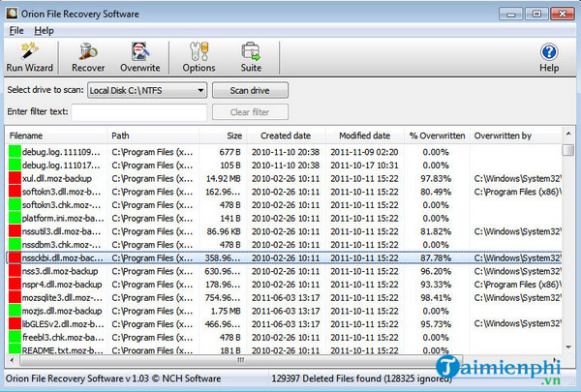
Task: Select file softokn3.chk.moz-...
Action: point(61,205)
